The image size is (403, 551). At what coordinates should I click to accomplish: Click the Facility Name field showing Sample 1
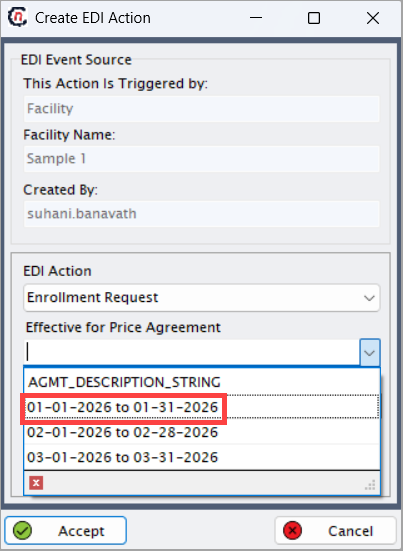coord(202,159)
